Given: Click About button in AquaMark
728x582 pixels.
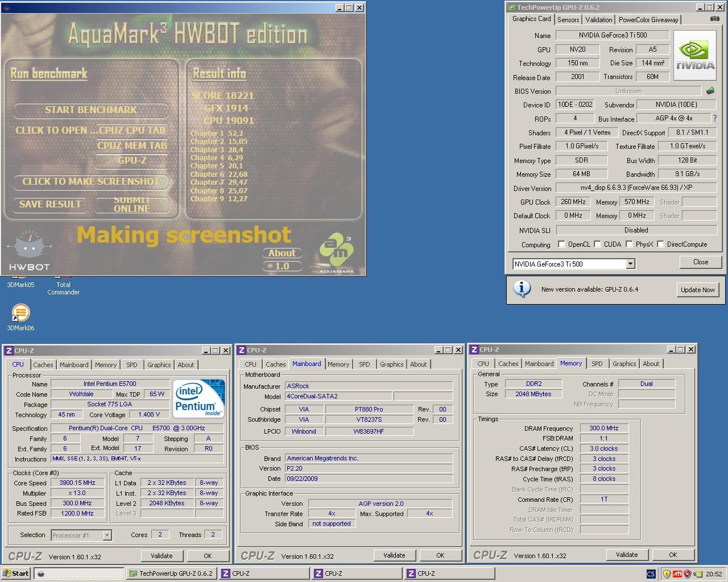Looking at the screenshot, I should tap(282, 253).
